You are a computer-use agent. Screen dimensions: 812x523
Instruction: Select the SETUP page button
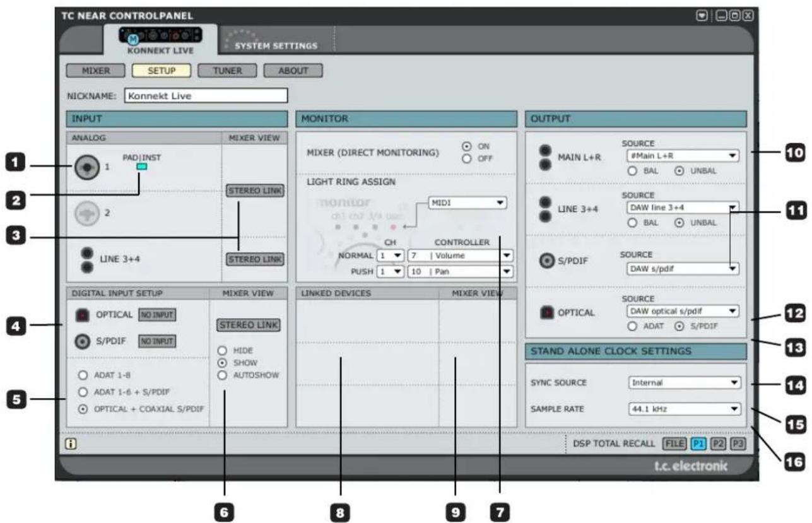pyautogui.click(x=160, y=71)
